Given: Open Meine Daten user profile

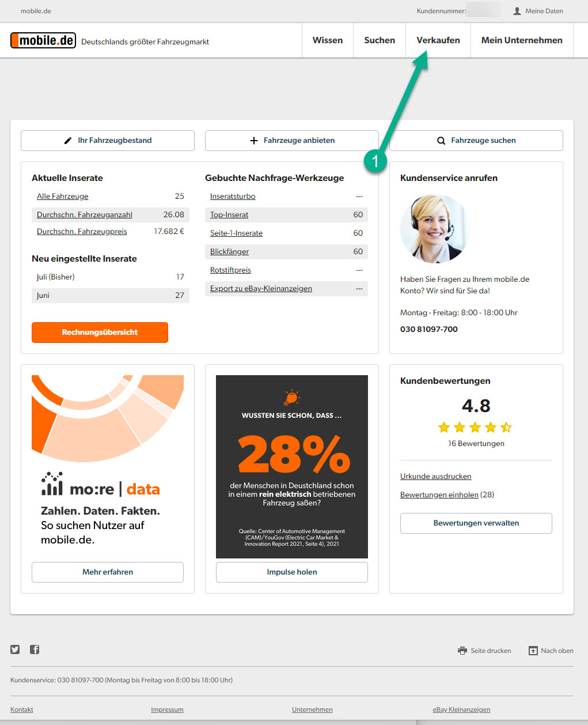Looking at the screenshot, I should tap(538, 11).
